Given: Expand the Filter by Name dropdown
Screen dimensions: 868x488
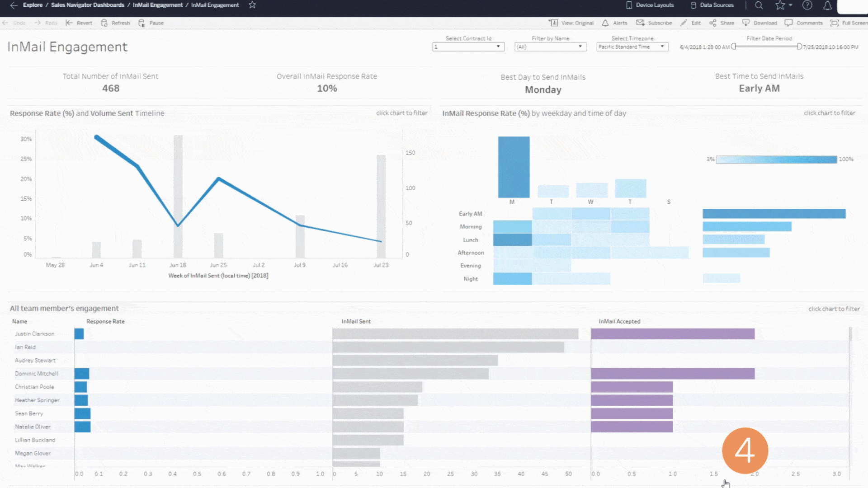Looking at the screenshot, I should pos(581,47).
